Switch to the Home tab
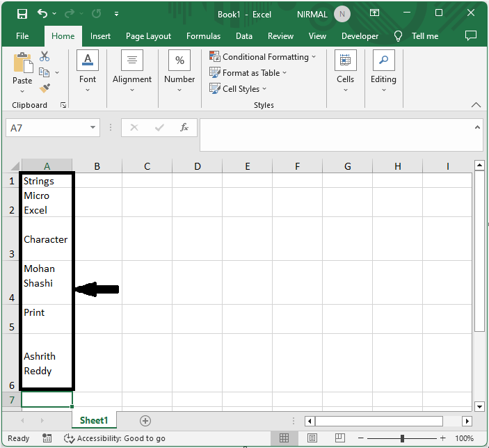 point(63,36)
